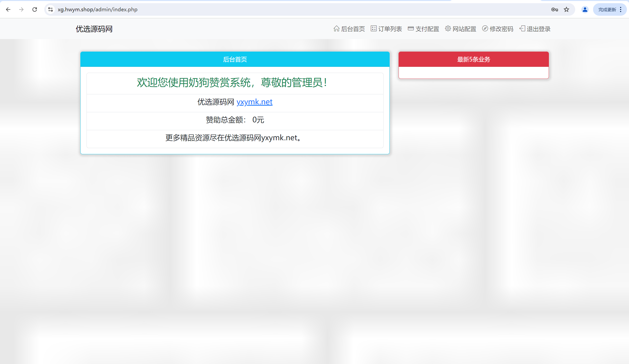Open 网站配置 in the navbar

pos(461,29)
